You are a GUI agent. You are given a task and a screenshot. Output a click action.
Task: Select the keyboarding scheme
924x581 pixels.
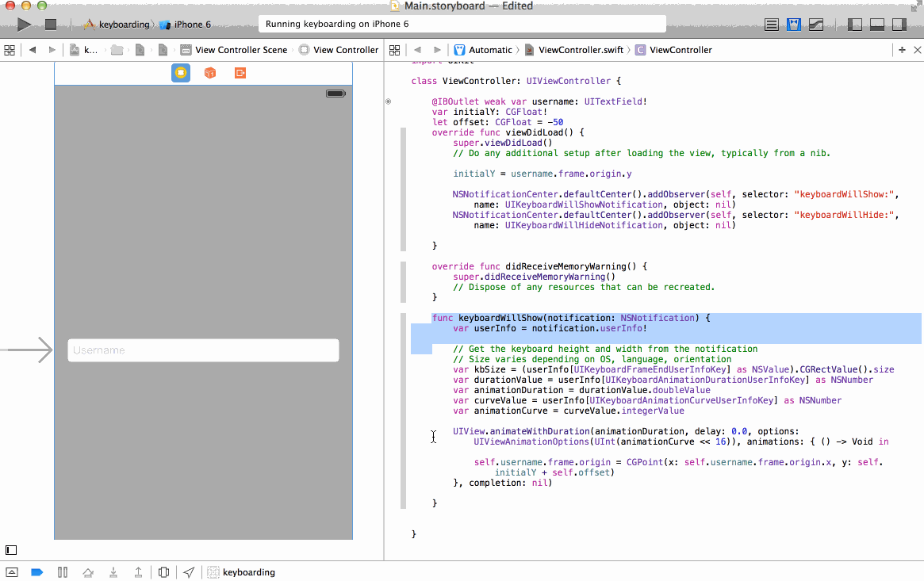click(117, 24)
